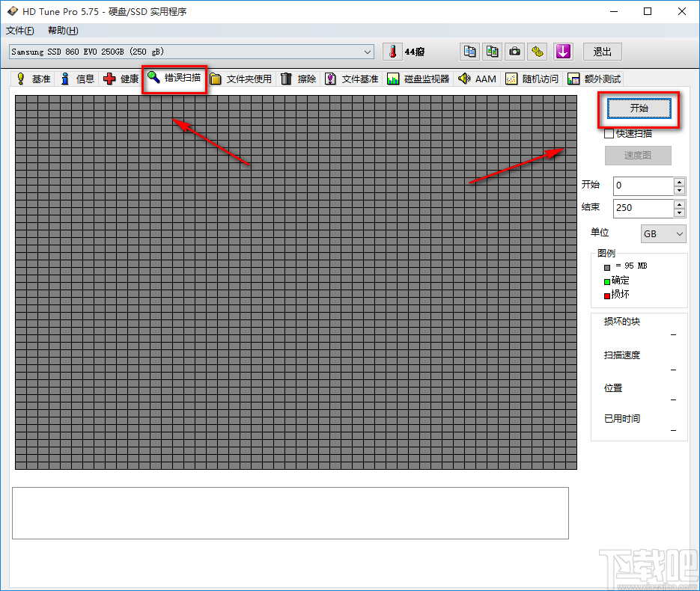
Task: Switch to the 磁盘监视器 disk monitor tab
Action: tap(419, 79)
